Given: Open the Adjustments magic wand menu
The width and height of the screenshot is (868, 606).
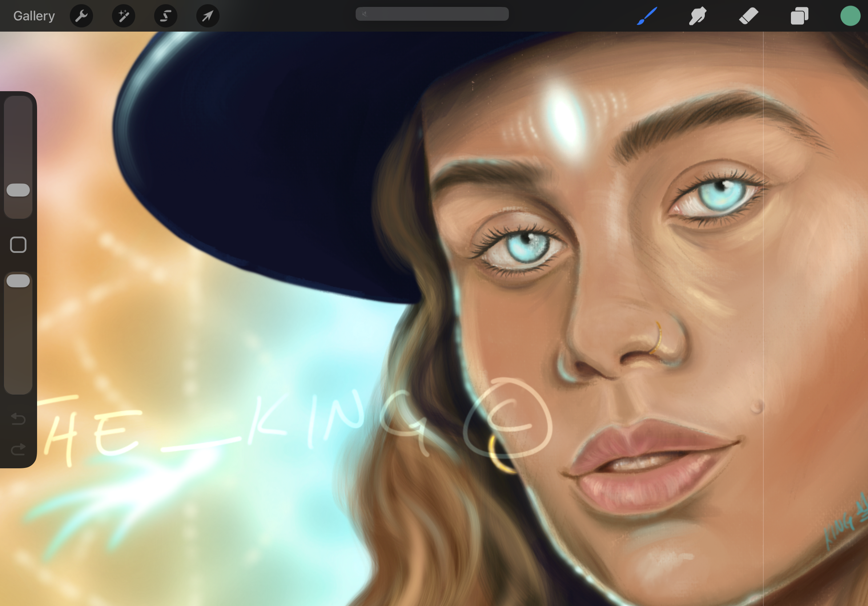Looking at the screenshot, I should 124,16.
